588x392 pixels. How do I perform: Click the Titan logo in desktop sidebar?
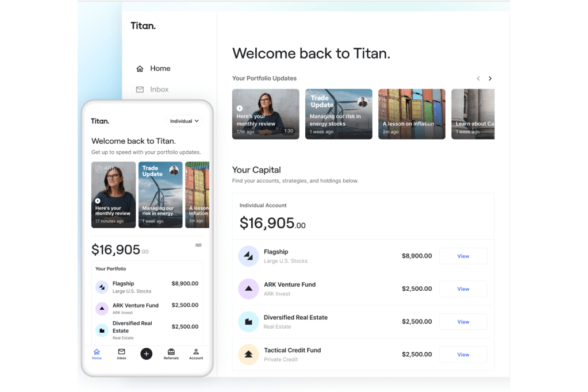(143, 26)
